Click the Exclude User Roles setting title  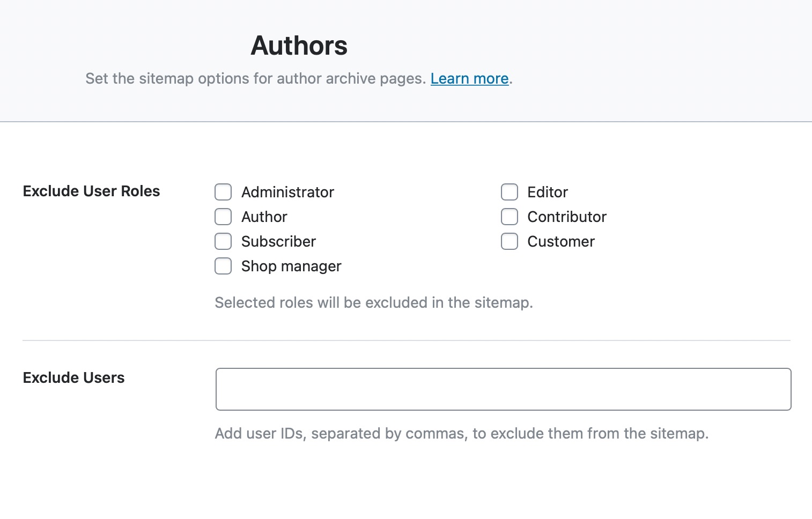click(91, 191)
